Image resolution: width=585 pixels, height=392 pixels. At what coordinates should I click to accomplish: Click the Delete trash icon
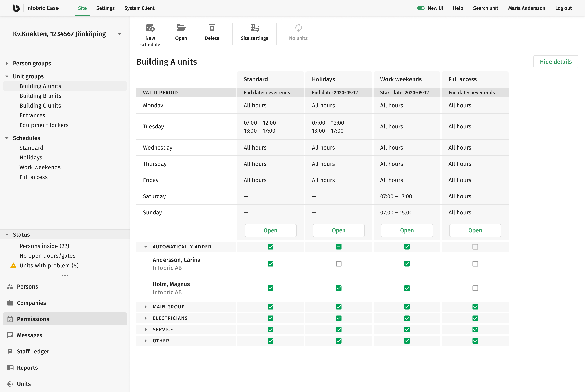(212, 28)
